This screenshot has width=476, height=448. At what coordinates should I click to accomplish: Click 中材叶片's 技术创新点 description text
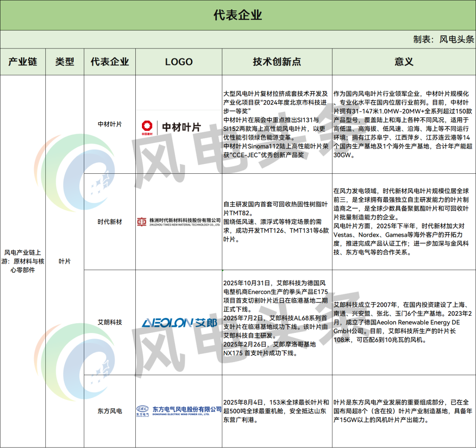click(x=277, y=124)
